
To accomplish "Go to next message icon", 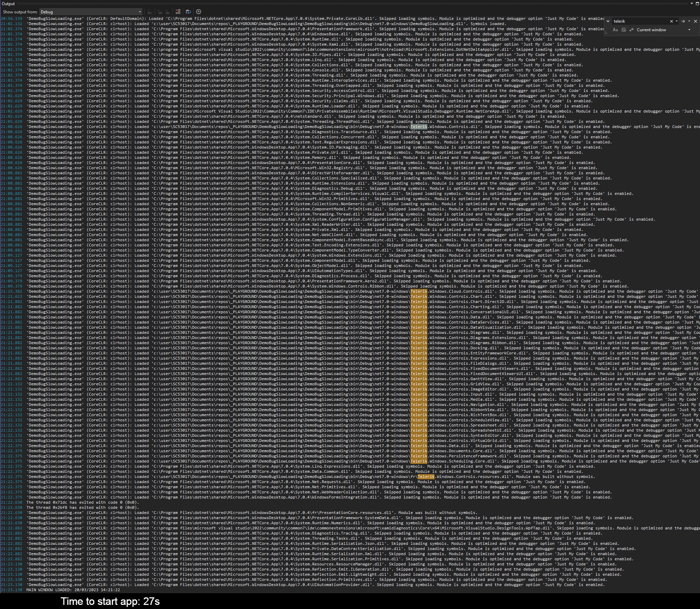I will [x=167, y=12].
